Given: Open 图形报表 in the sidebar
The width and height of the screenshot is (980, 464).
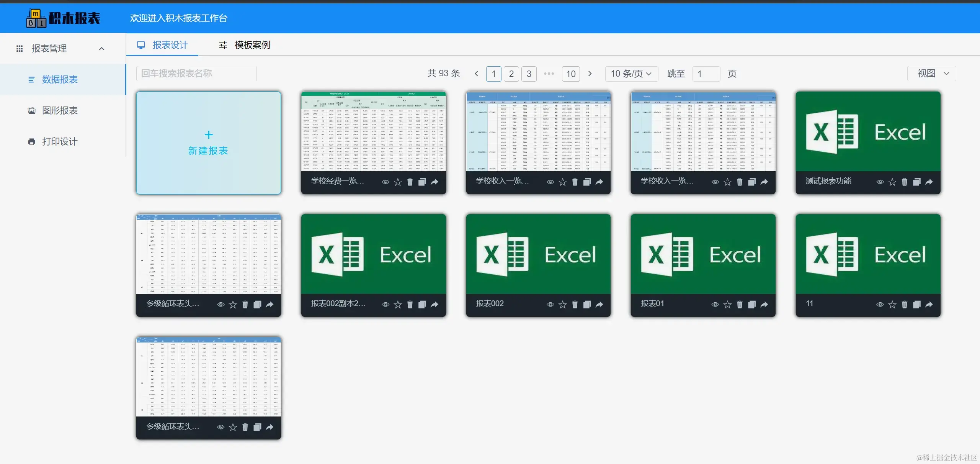Looking at the screenshot, I should click(60, 111).
